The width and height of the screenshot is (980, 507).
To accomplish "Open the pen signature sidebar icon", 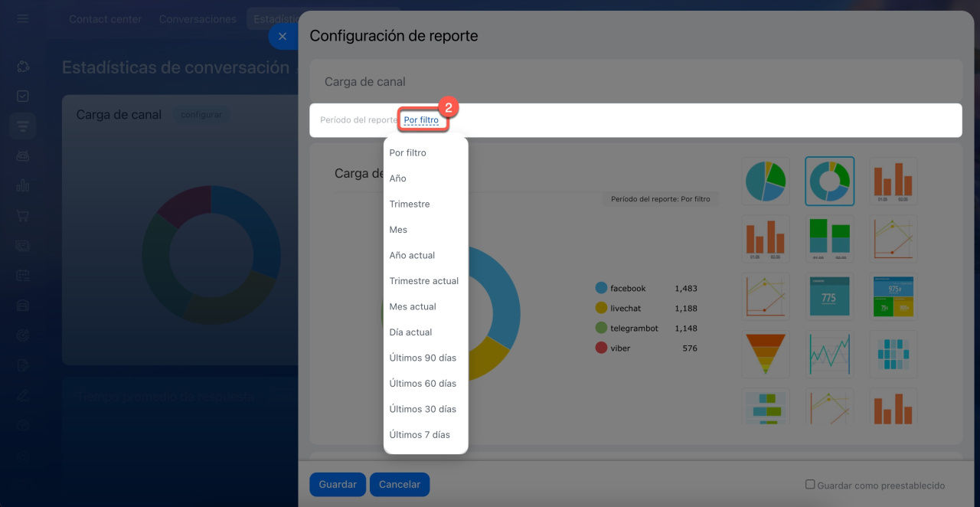I will click(23, 395).
